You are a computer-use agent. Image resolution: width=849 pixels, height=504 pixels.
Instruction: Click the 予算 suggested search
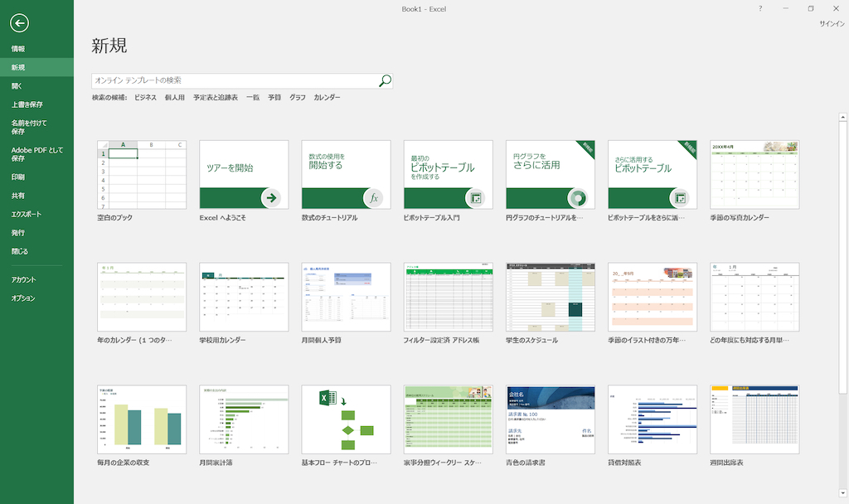click(274, 98)
